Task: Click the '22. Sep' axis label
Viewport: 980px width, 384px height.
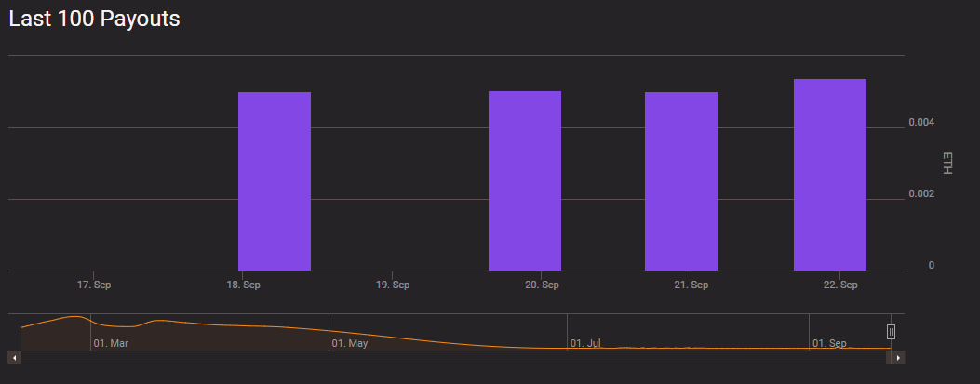Action: click(x=840, y=285)
